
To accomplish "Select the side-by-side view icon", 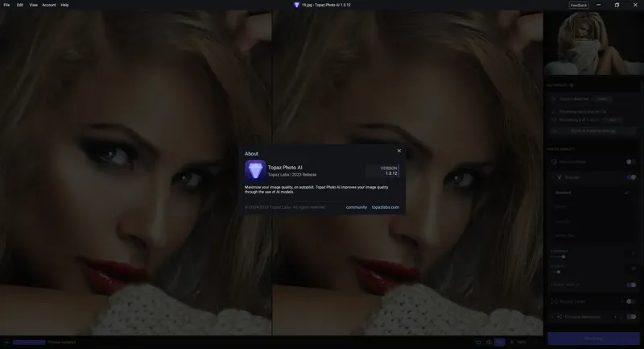I will point(499,342).
